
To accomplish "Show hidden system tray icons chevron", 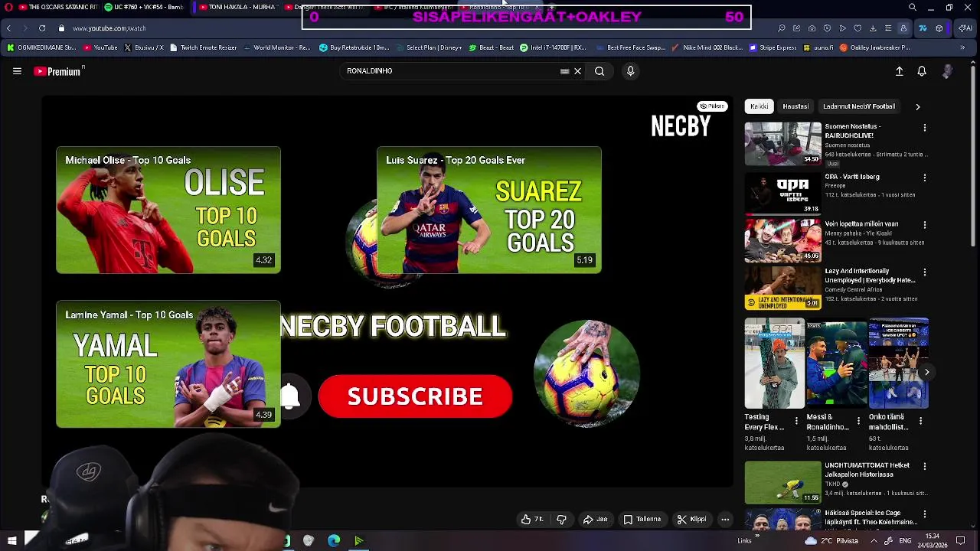I will (x=873, y=541).
